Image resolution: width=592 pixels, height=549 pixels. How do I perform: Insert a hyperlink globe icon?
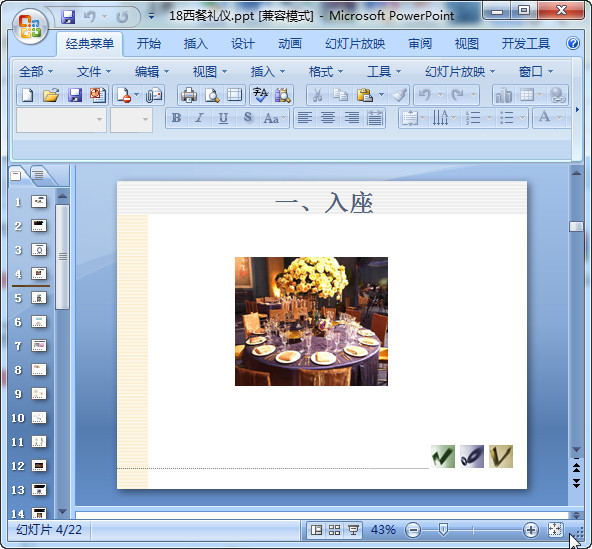coord(557,95)
